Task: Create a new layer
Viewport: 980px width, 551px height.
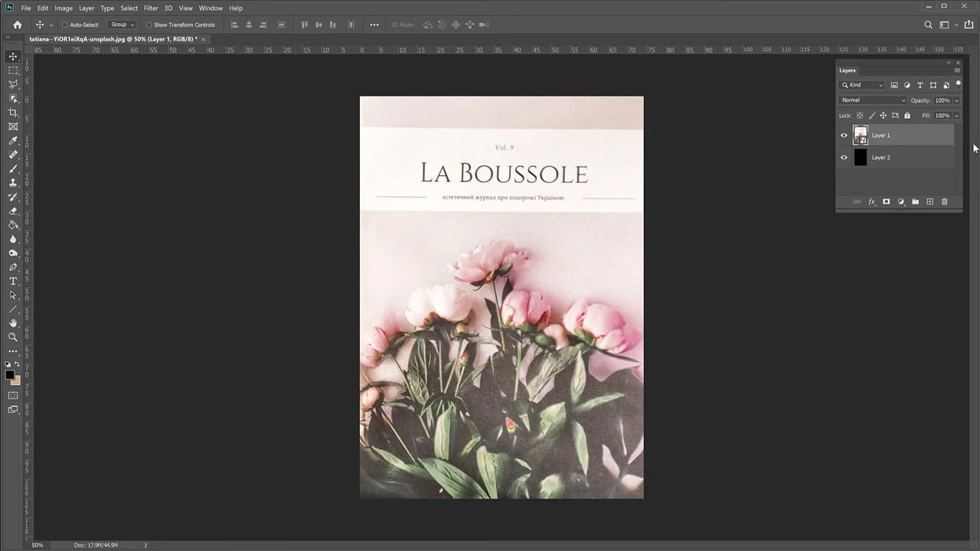Action: tap(929, 202)
